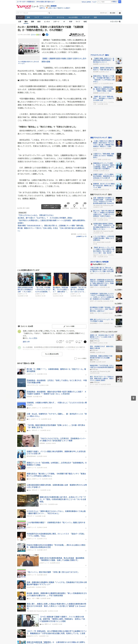Focus the web search input field

[x=104, y=2]
